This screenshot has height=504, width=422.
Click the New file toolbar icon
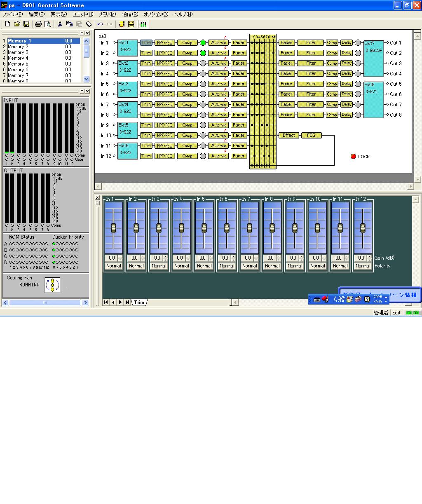tap(7, 24)
